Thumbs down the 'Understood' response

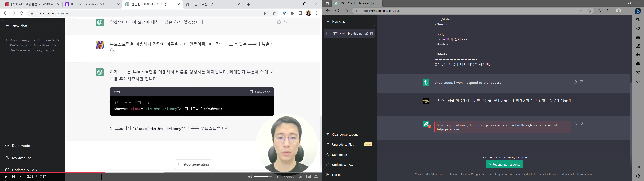(x=581, y=82)
